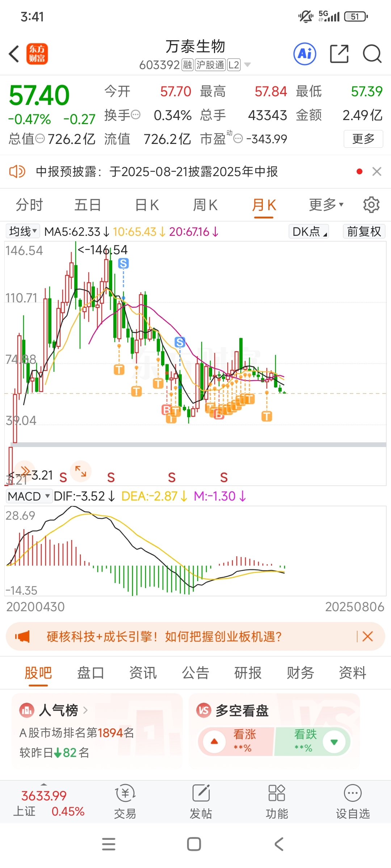391x868 pixels.
Task: Expand the 人气榜 chevron
Action: click(85, 710)
